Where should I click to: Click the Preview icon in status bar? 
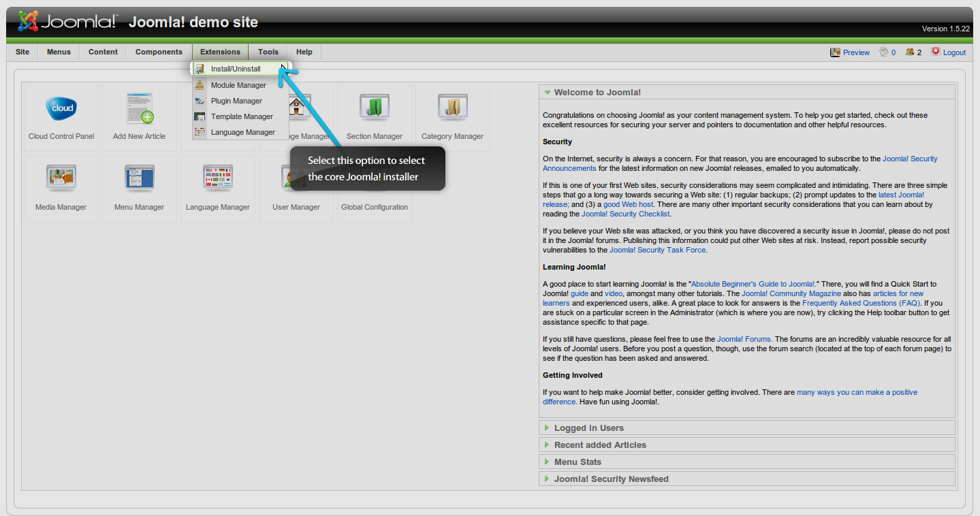pyautogui.click(x=835, y=52)
